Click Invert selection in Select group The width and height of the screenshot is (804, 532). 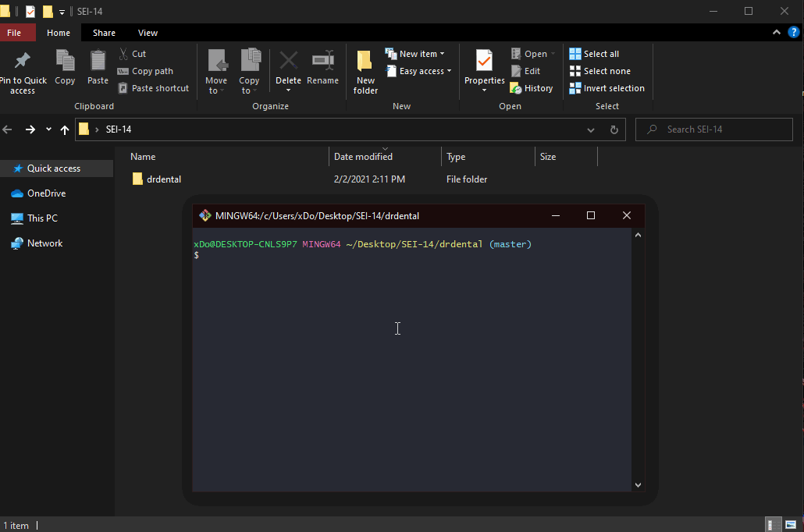coord(607,88)
